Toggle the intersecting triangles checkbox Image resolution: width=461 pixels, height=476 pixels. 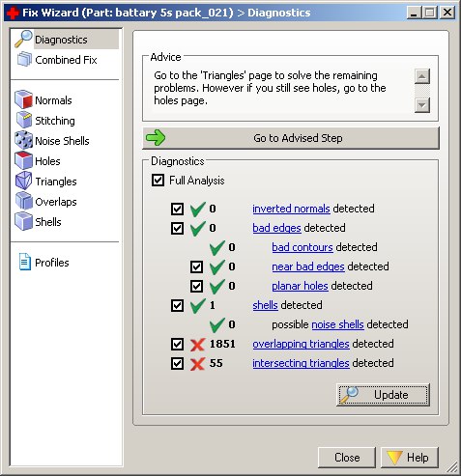[x=177, y=363]
